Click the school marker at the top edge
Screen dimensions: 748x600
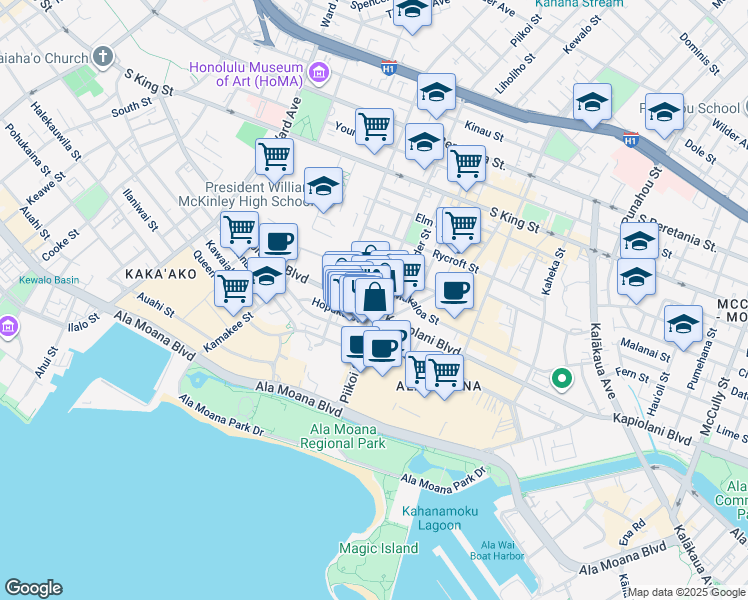410,11
